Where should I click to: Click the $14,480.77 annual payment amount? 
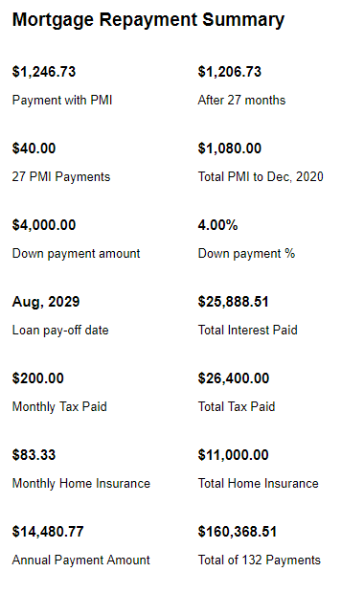point(48,532)
